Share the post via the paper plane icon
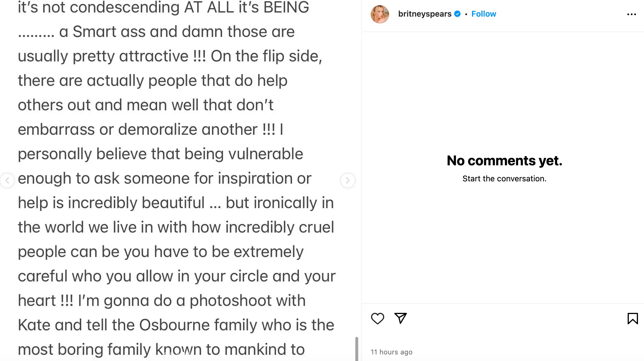The image size is (644, 361). pos(400,318)
